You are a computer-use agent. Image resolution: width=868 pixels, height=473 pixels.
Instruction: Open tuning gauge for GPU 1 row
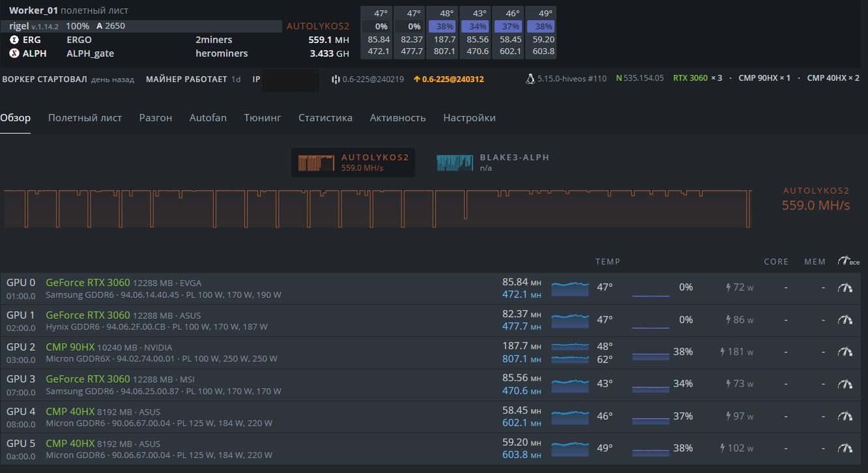pos(845,320)
